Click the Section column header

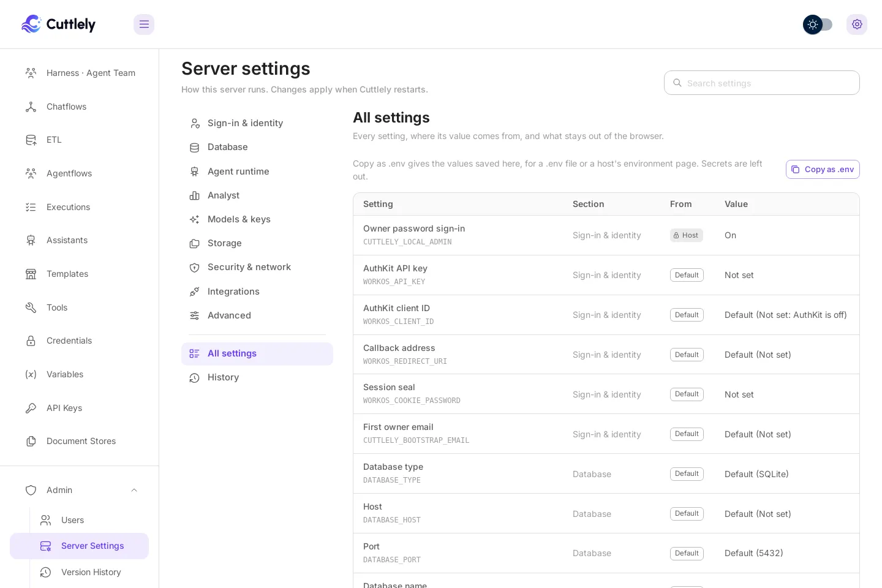click(x=588, y=204)
